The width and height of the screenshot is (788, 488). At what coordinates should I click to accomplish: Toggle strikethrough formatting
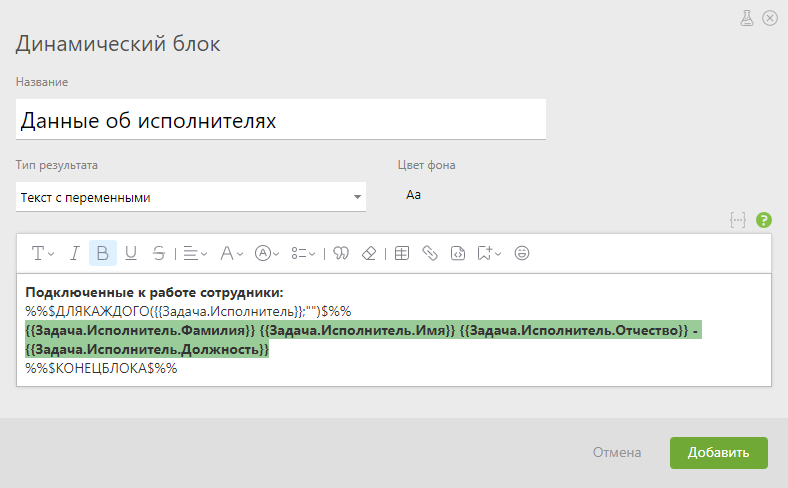159,253
